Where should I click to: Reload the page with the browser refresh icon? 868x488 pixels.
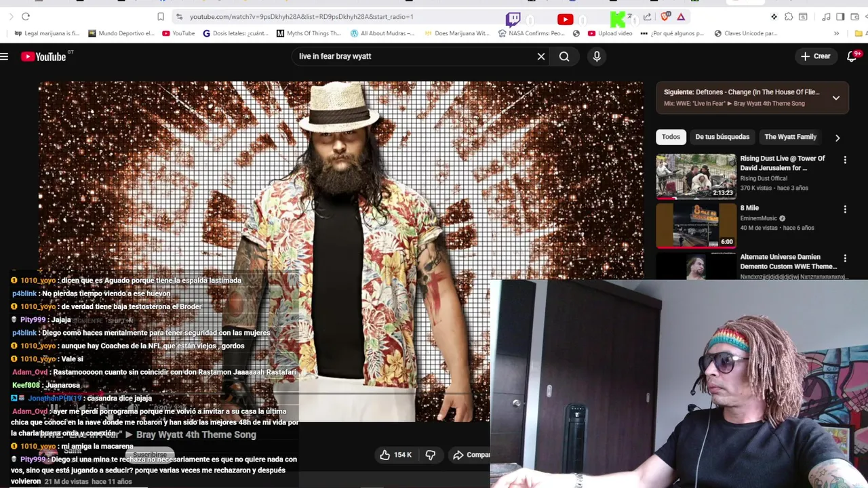pyautogui.click(x=25, y=16)
